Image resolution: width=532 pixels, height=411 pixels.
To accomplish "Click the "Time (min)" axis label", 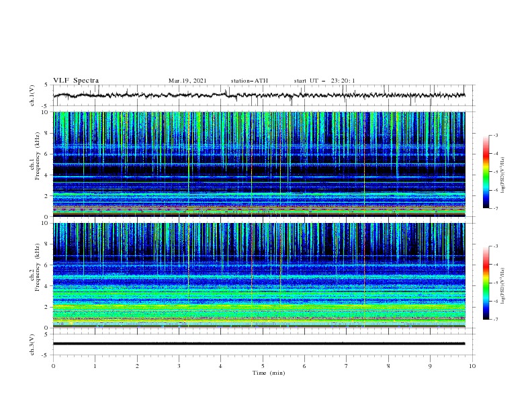I will pyautogui.click(x=269, y=373).
